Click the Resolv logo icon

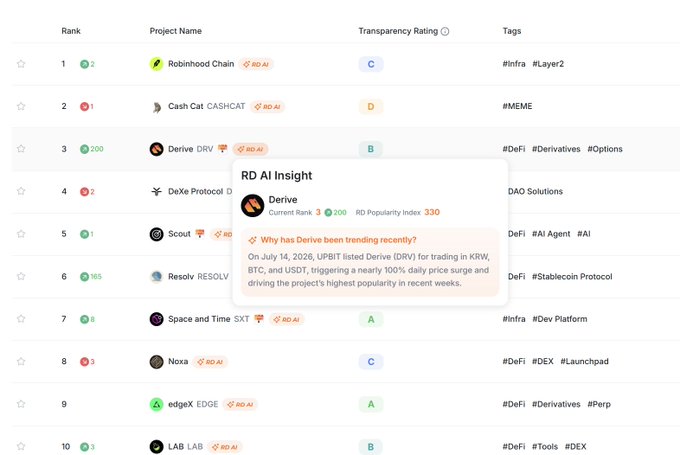[157, 276]
